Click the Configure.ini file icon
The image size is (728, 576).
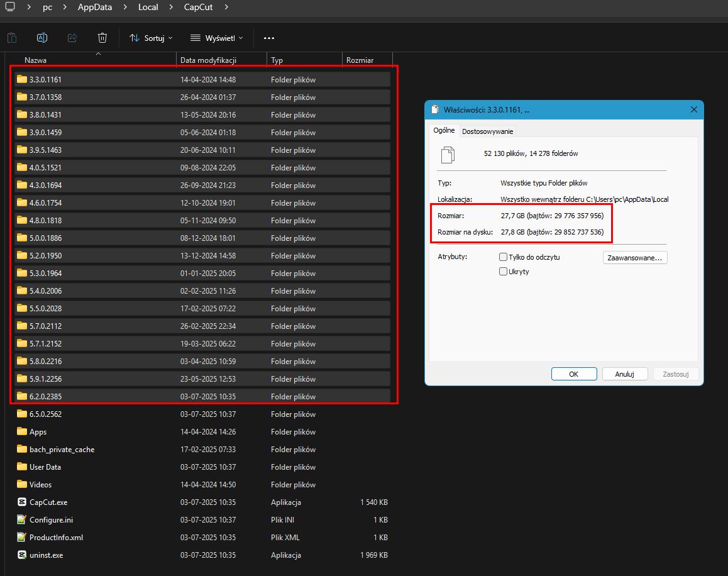click(22, 520)
